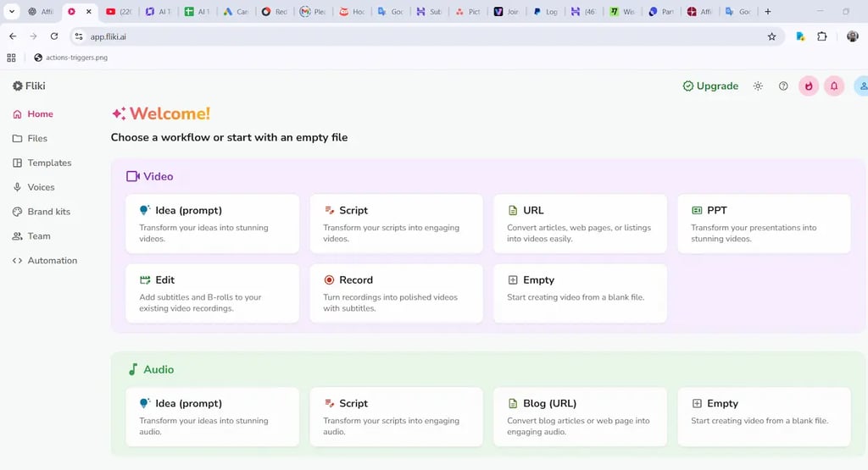Open Team in the sidebar
This screenshot has height=470, width=868.
[x=31, y=235]
